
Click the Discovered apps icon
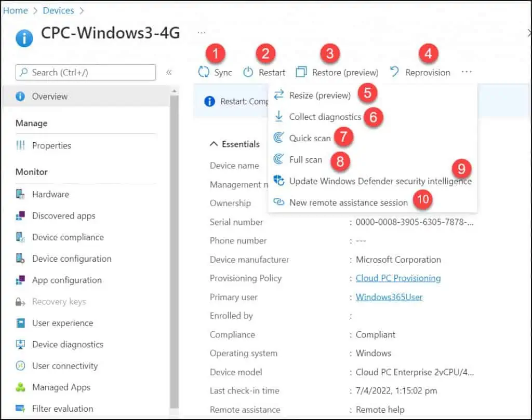coord(20,215)
